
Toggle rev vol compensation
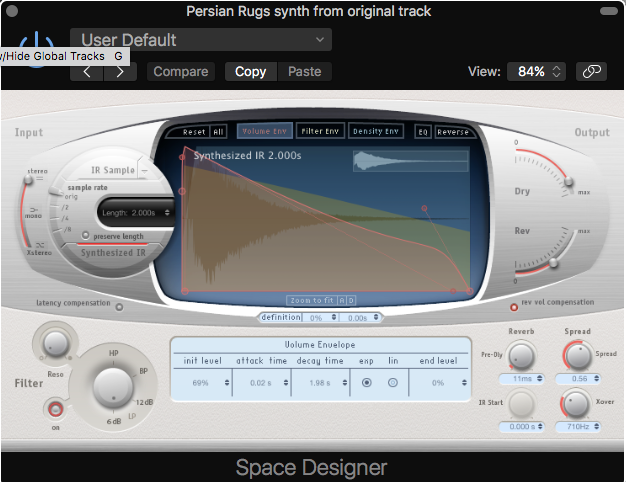tap(514, 307)
